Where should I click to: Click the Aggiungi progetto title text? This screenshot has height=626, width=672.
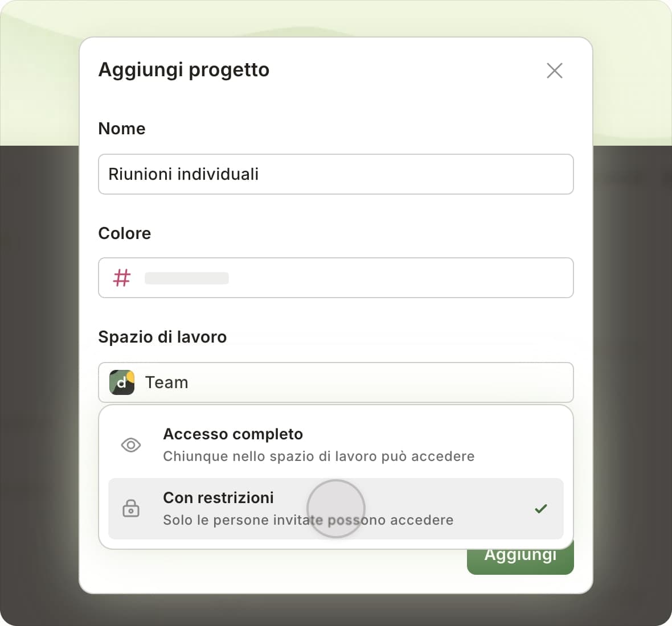[184, 70]
